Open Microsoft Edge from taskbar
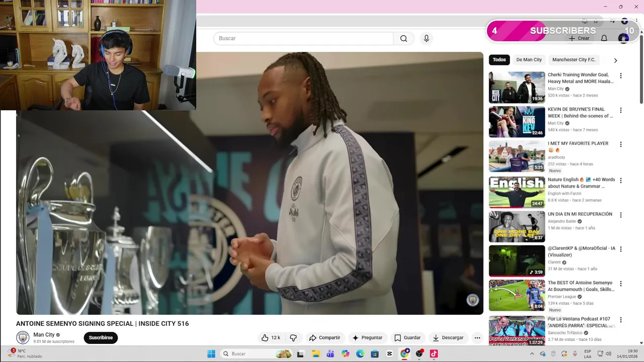This screenshot has height=362, width=644. [360, 353]
